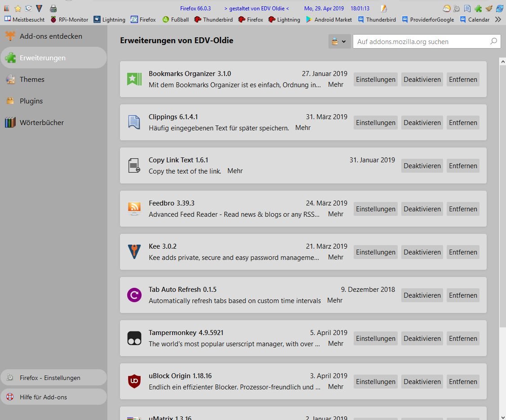The width and height of the screenshot is (506, 420).
Task: Expand Mehr for Copy Link Text
Action: pos(235,171)
